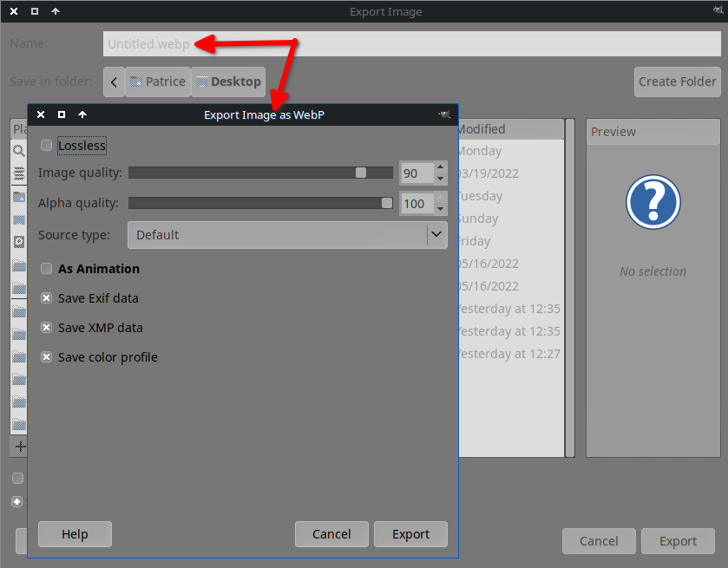
Task: Click Export in the background Export Image window
Action: point(678,541)
